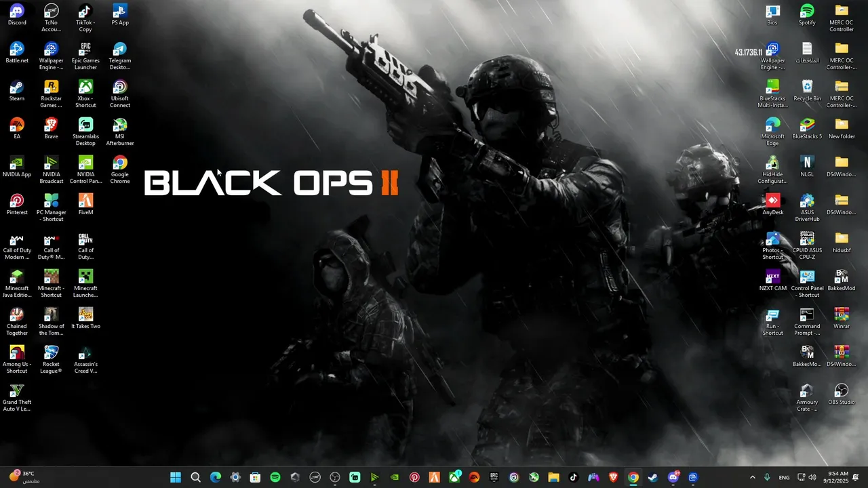This screenshot has width=868, height=488.
Task: Open the Command Prompt desktop shortcut
Action: [807, 322]
